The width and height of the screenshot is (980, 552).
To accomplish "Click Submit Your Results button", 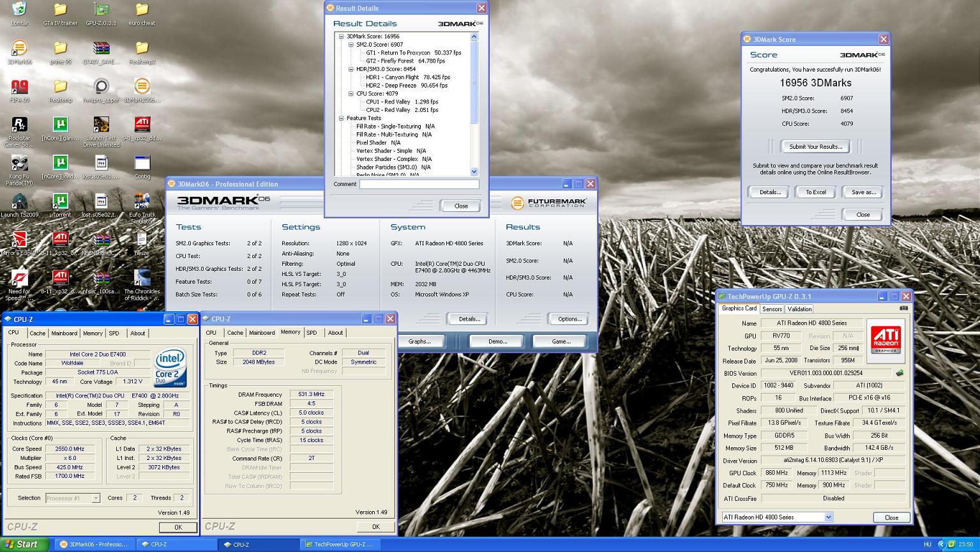I will (815, 146).
